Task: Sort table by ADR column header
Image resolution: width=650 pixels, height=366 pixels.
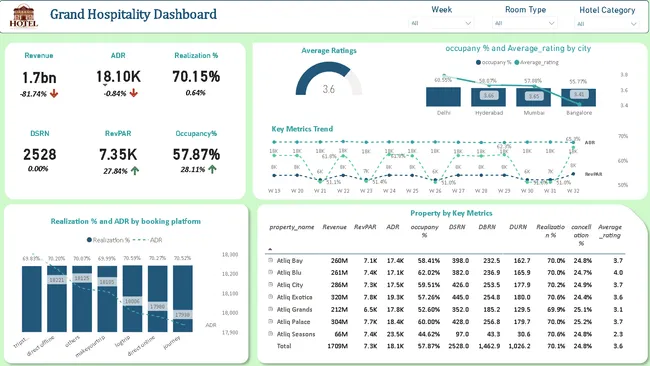Action: click(x=393, y=227)
